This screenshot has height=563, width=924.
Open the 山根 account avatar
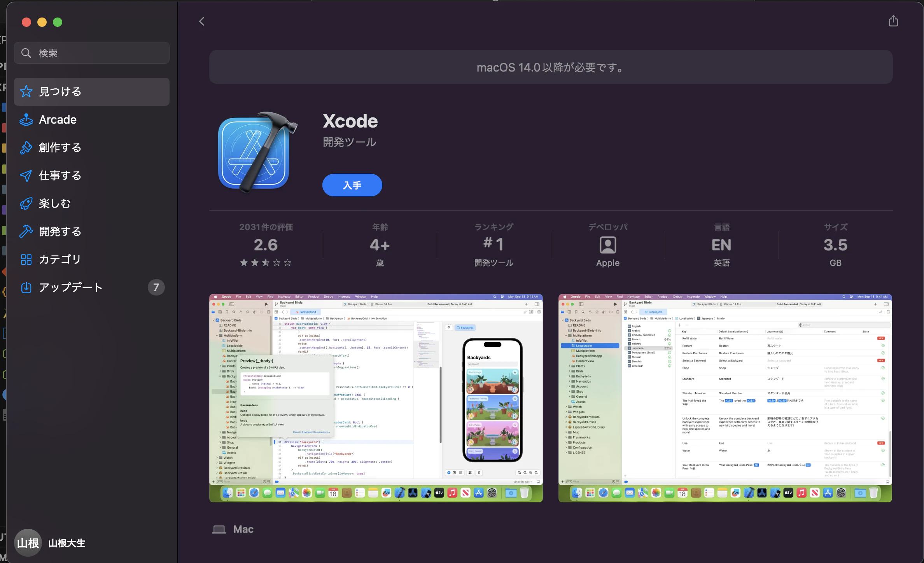tap(28, 543)
